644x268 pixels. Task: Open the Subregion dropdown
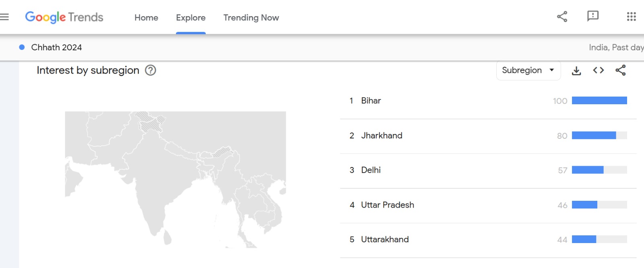tap(528, 70)
